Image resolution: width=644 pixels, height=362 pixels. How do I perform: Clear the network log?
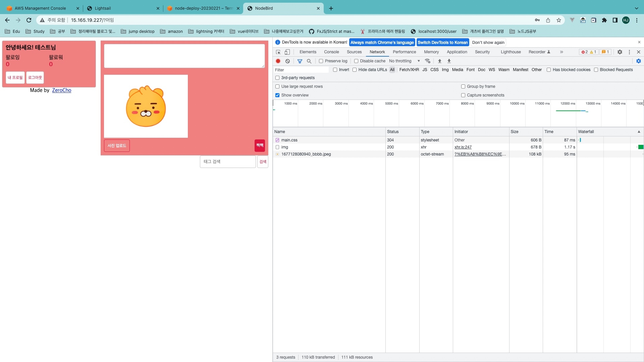(x=287, y=61)
